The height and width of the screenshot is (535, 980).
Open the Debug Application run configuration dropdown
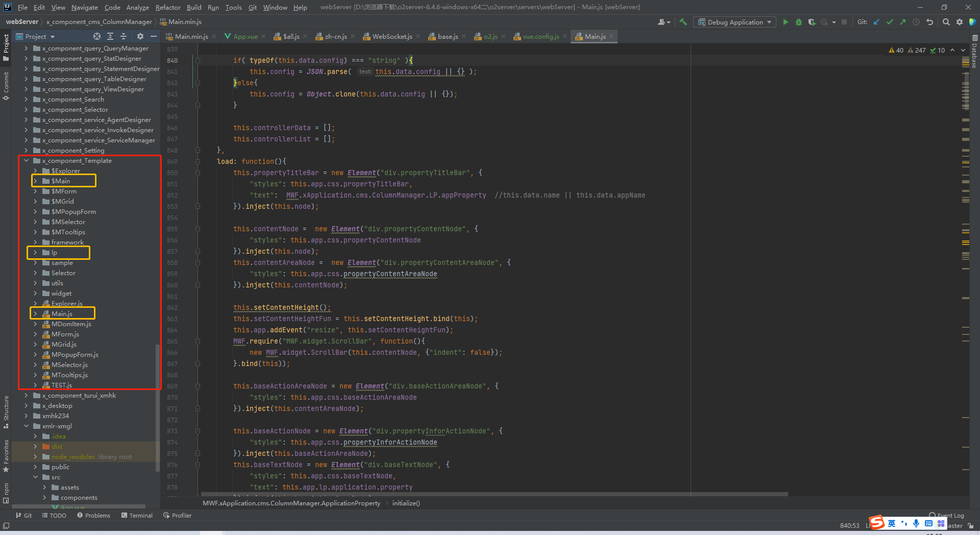click(x=734, y=22)
